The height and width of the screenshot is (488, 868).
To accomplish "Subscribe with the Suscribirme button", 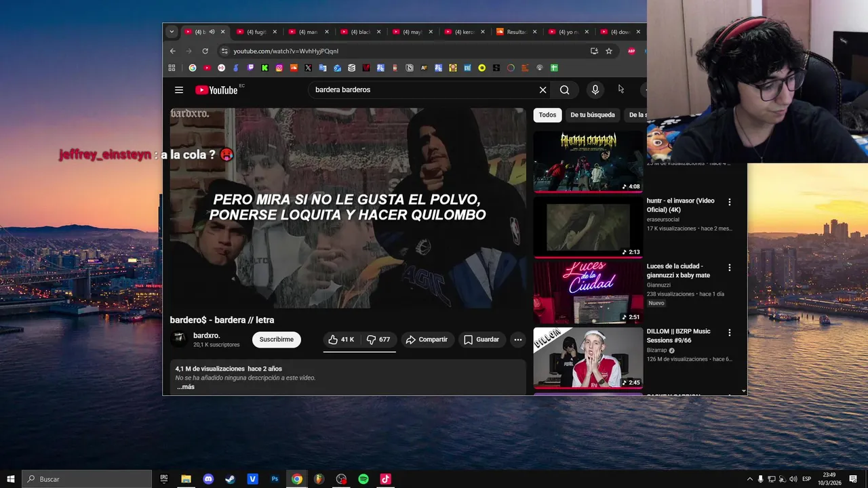I will pyautogui.click(x=277, y=340).
